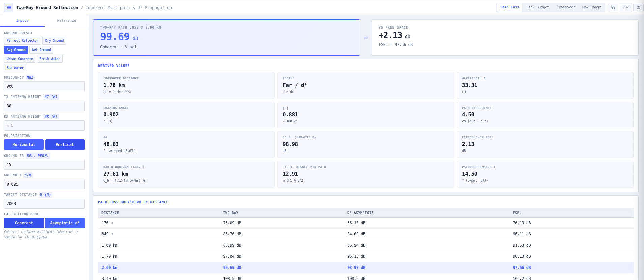Choose the Wet Ground preset

[x=41, y=50]
